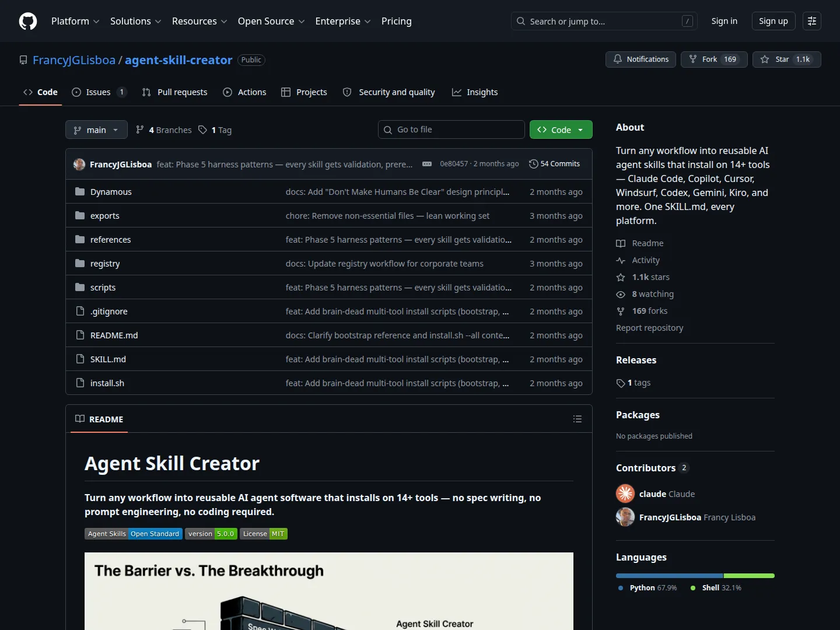This screenshot has width=840, height=630.
Task: Open the Dynamous folder
Action: coord(111,192)
